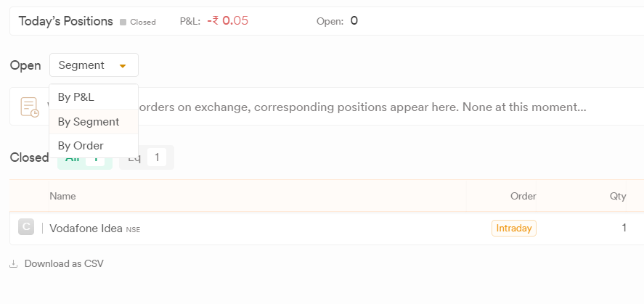Click the orange Segment dropdown caret
The image size is (644, 304).
click(123, 65)
